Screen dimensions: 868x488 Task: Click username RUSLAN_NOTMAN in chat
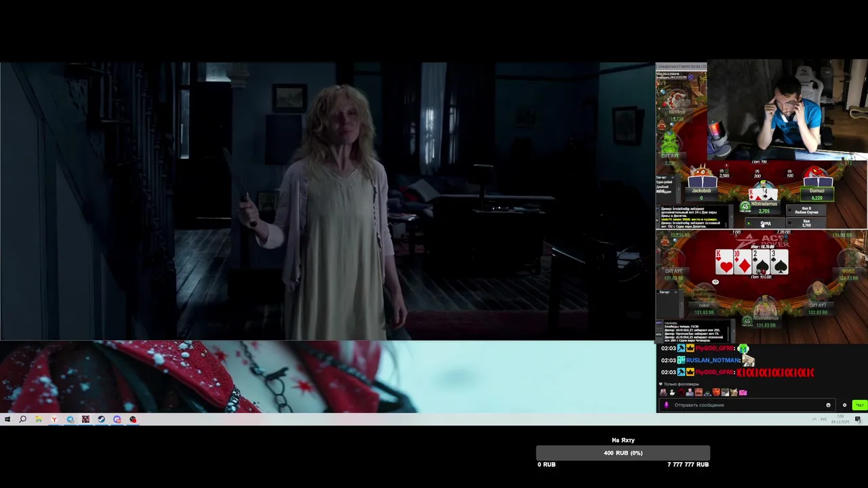click(x=712, y=361)
